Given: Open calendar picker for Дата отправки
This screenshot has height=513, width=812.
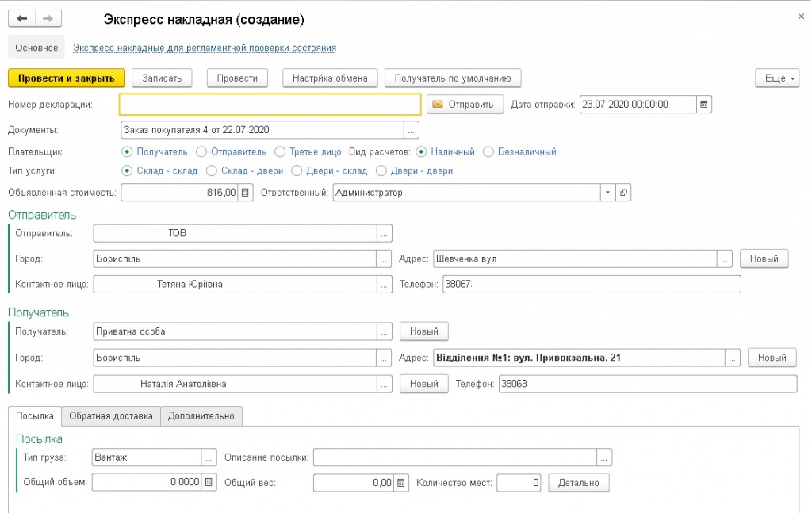Looking at the screenshot, I should tap(704, 104).
